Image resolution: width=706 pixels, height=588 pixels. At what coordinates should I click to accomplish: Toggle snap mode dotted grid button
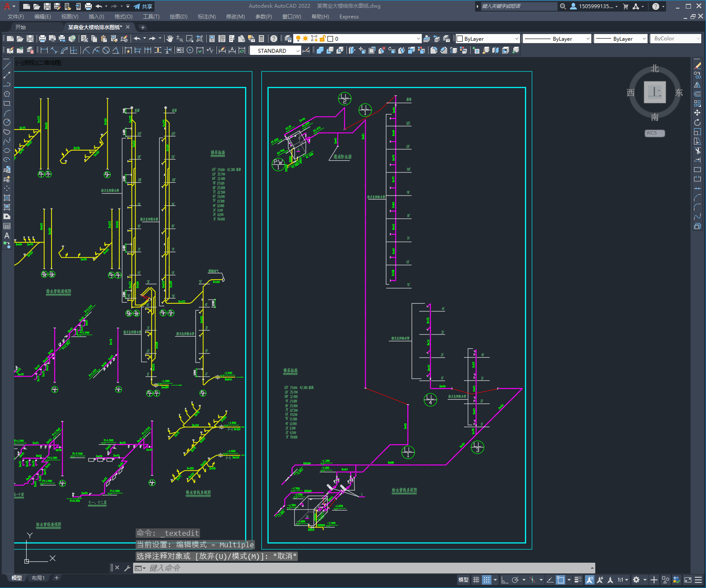click(x=486, y=580)
